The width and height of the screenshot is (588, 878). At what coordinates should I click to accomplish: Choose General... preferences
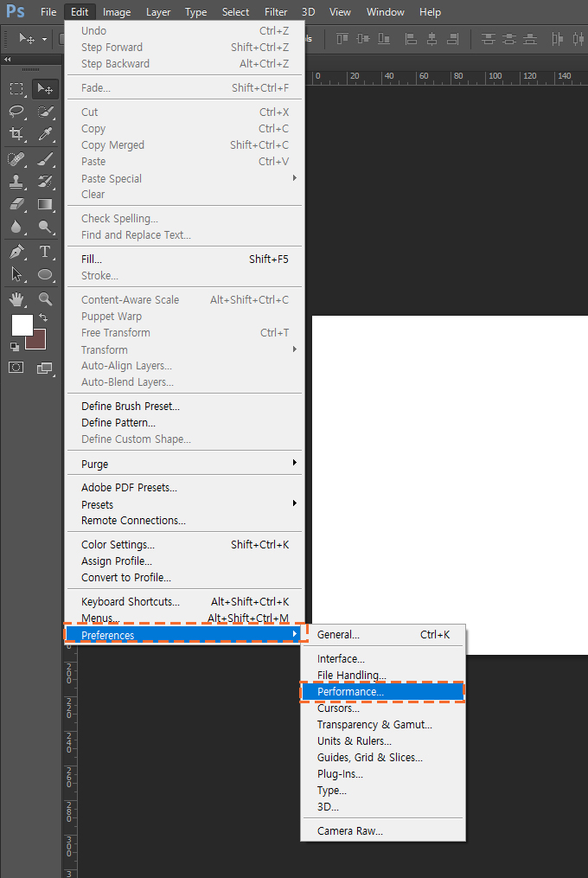(383, 634)
